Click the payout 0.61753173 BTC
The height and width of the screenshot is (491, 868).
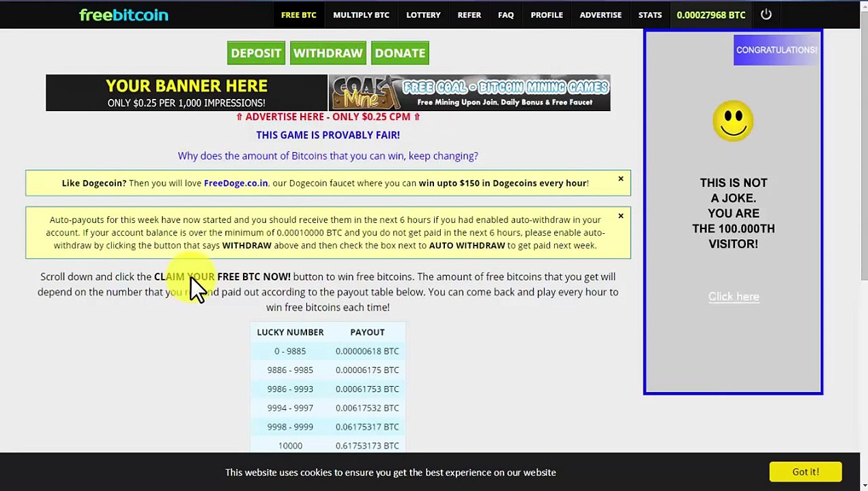(367, 446)
